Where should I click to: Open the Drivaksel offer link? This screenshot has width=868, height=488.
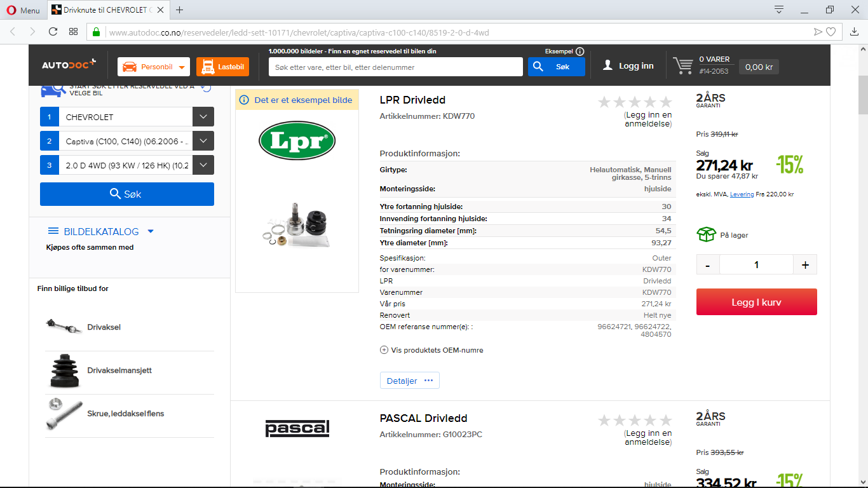coord(104,327)
